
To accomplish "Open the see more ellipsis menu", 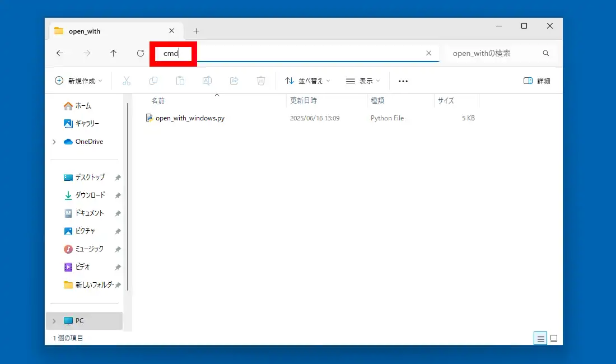I will (403, 81).
